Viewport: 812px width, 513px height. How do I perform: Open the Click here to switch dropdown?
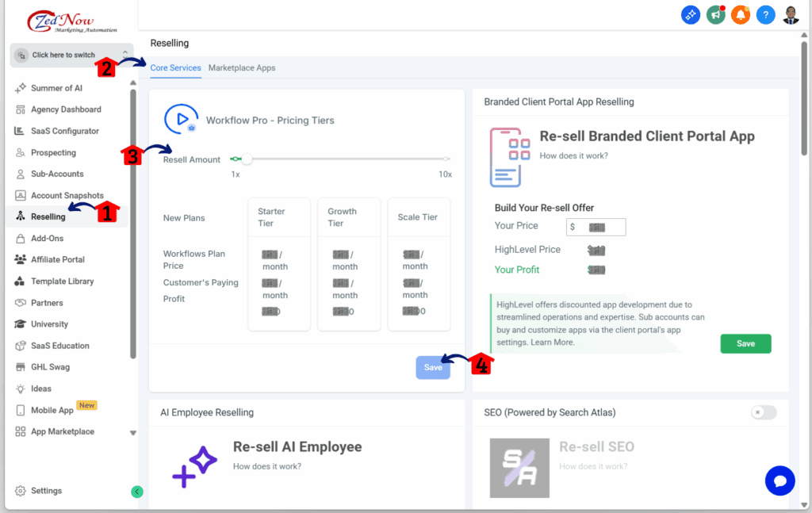pyautogui.click(x=71, y=55)
